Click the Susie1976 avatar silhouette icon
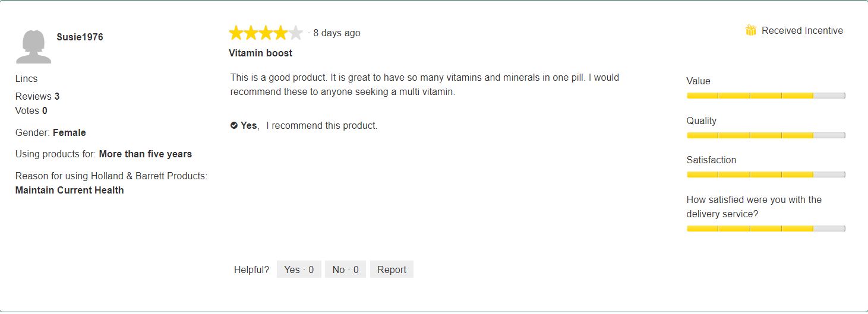 point(33,46)
